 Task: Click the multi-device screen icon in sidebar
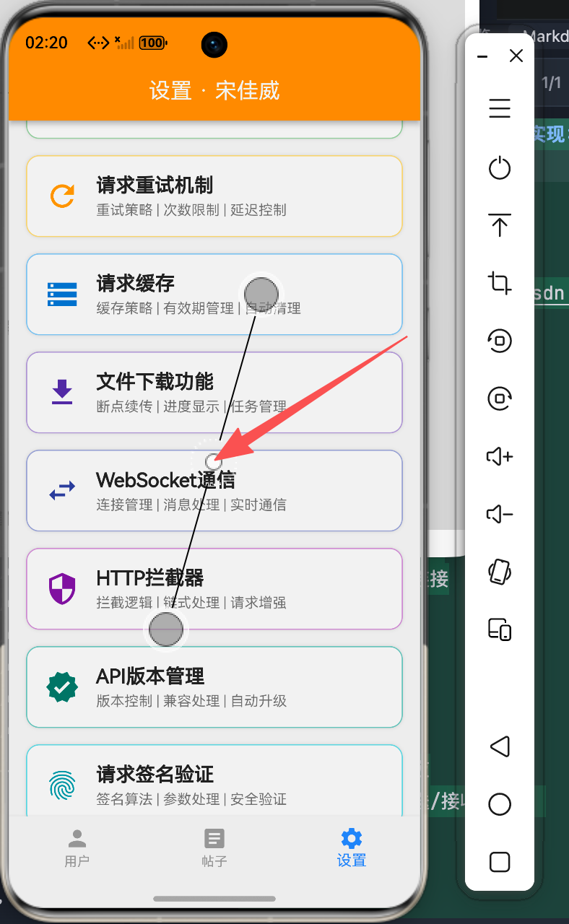pos(500,629)
